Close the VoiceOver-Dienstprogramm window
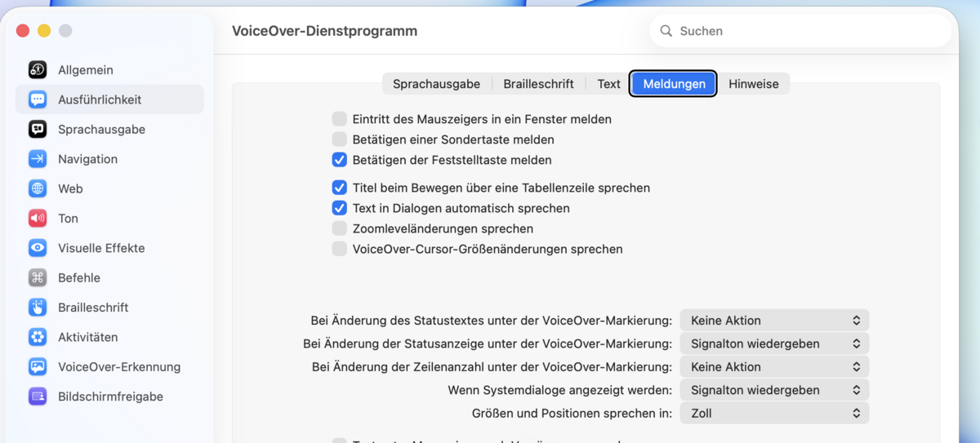This screenshot has height=443, width=980. click(x=23, y=31)
